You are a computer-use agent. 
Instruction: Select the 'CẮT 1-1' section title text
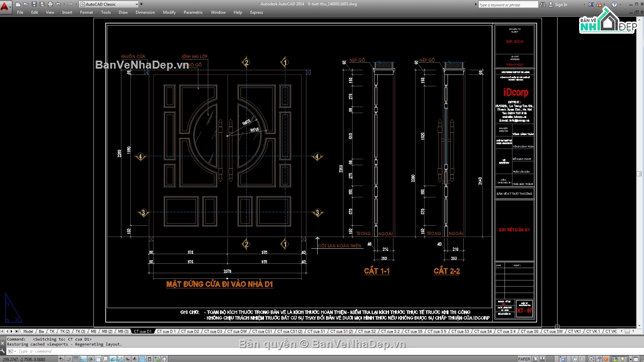377,271
